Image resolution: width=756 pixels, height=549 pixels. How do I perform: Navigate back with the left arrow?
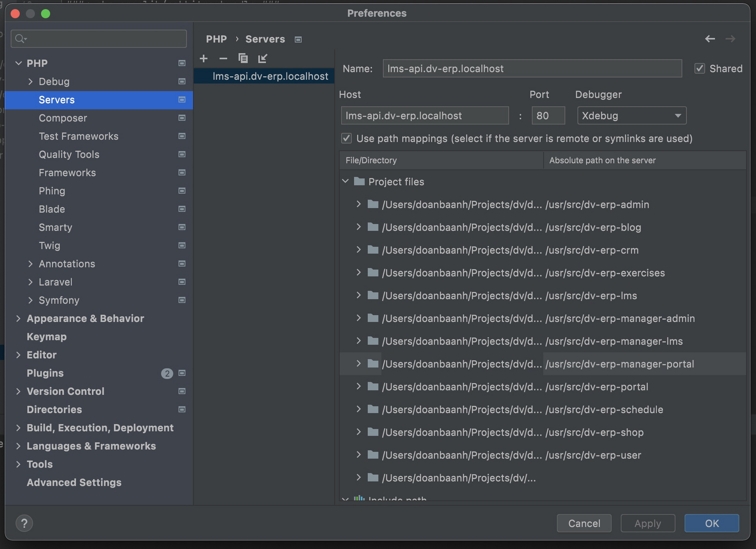(710, 39)
